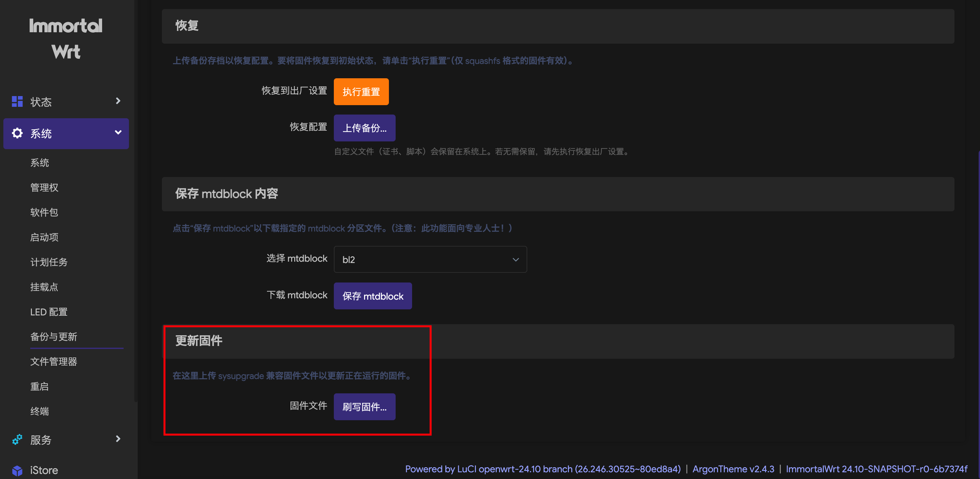Image resolution: width=980 pixels, height=479 pixels.
Task: Expand the 状态 menu chevron
Action: [118, 101]
